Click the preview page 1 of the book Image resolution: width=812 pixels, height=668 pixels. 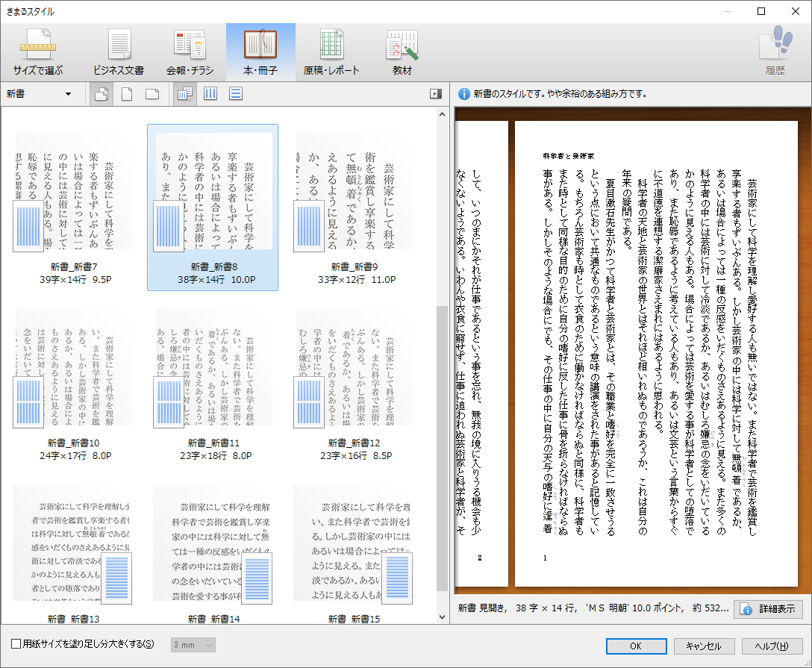pos(656,354)
